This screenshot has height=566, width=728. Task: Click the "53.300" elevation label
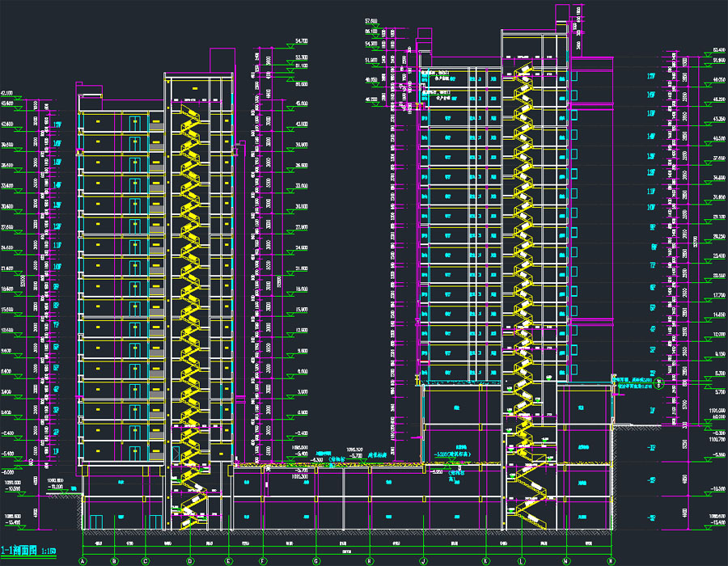(302, 58)
